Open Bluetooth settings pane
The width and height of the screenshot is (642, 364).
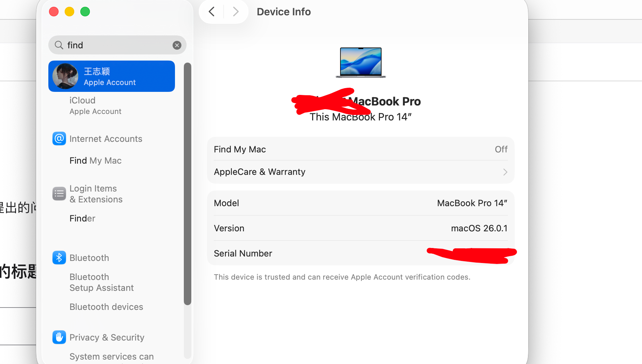tap(89, 258)
